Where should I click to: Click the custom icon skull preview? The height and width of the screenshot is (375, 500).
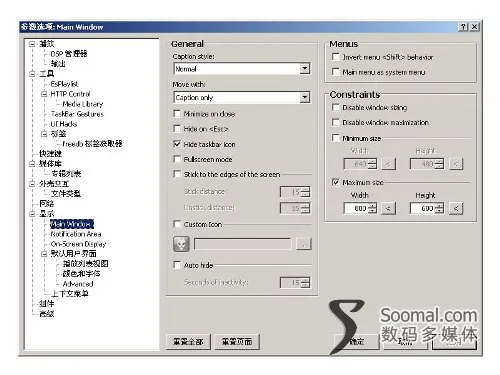tap(181, 244)
